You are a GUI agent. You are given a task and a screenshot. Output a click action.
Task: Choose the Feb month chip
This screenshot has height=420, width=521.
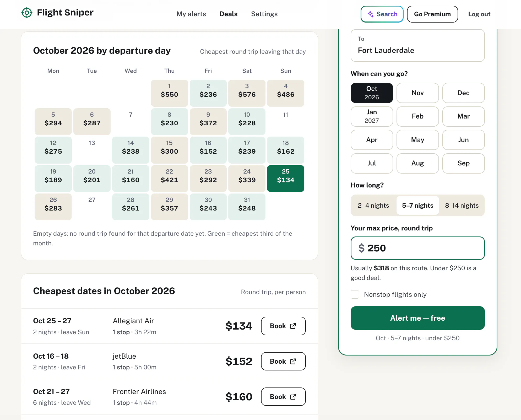tap(417, 116)
